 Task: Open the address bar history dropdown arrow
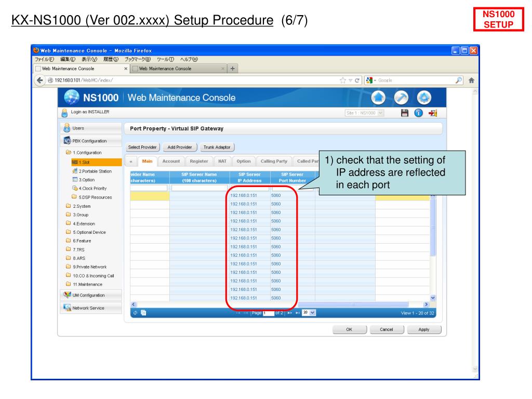(x=350, y=81)
